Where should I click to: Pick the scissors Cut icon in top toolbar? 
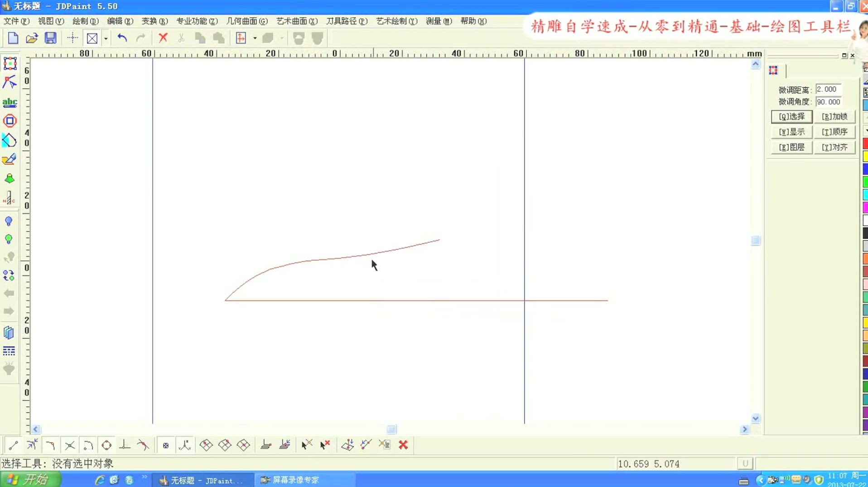pyautogui.click(x=181, y=38)
